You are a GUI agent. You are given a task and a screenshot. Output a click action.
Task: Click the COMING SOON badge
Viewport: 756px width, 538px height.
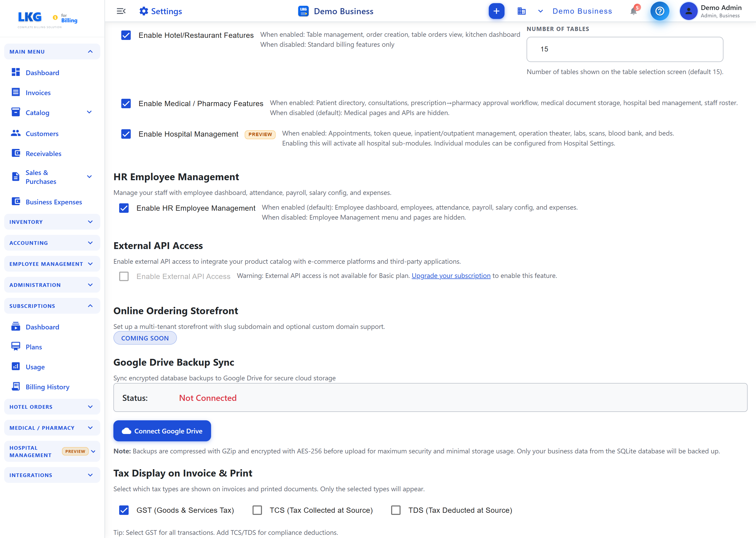tap(145, 338)
